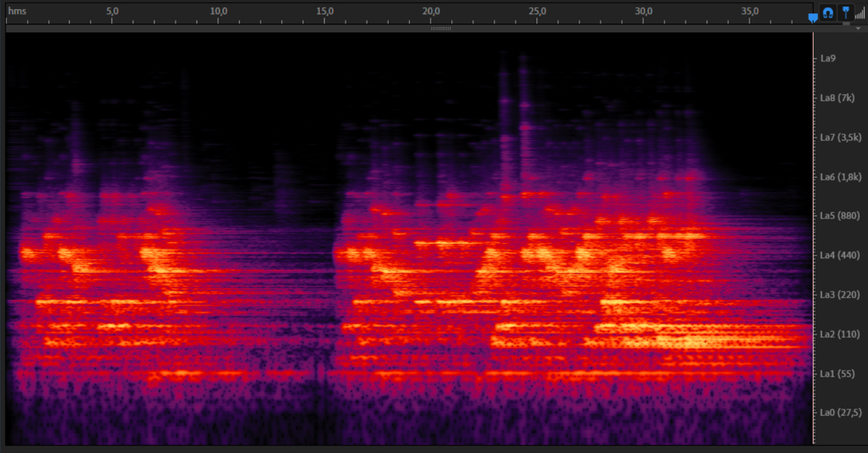
Task: Click the signal level bars icon
Action: [860, 12]
